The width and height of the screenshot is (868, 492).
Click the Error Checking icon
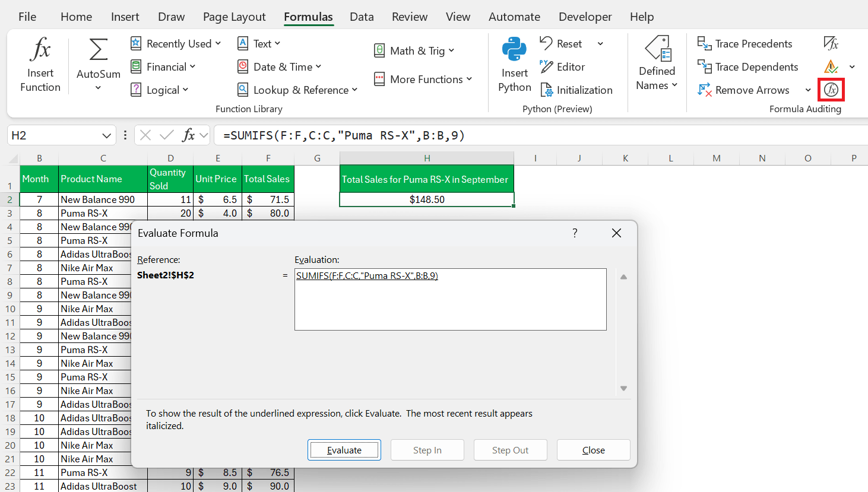pos(831,66)
